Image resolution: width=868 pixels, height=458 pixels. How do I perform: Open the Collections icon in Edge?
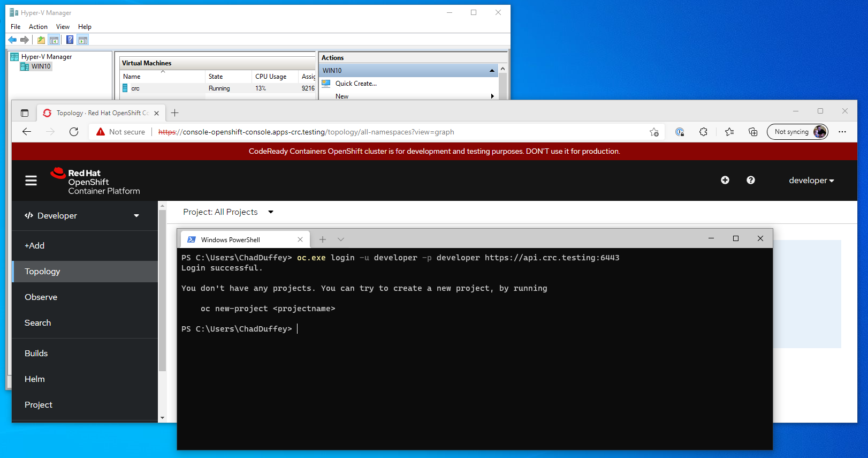click(753, 132)
